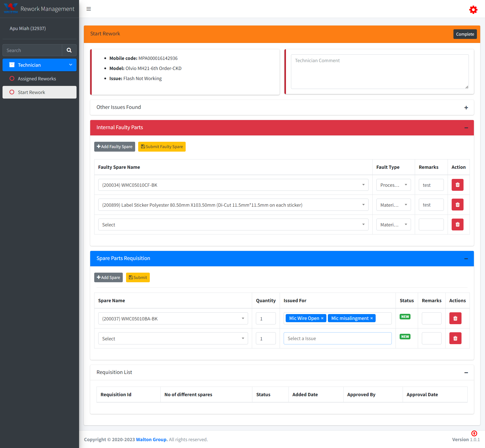Delete the WMC05010CF-BK faulty spare row
Screen dimensions: 485x448
point(457,185)
